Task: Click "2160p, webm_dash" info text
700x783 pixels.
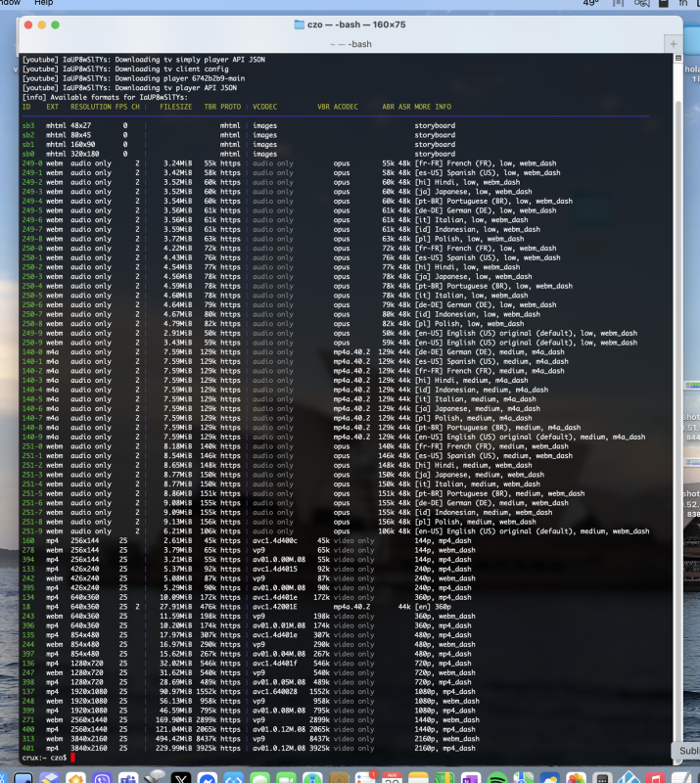Action: pos(446,739)
